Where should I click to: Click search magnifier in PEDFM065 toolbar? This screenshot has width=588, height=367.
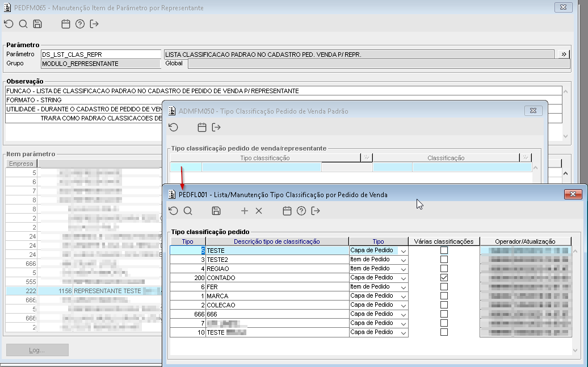click(23, 24)
